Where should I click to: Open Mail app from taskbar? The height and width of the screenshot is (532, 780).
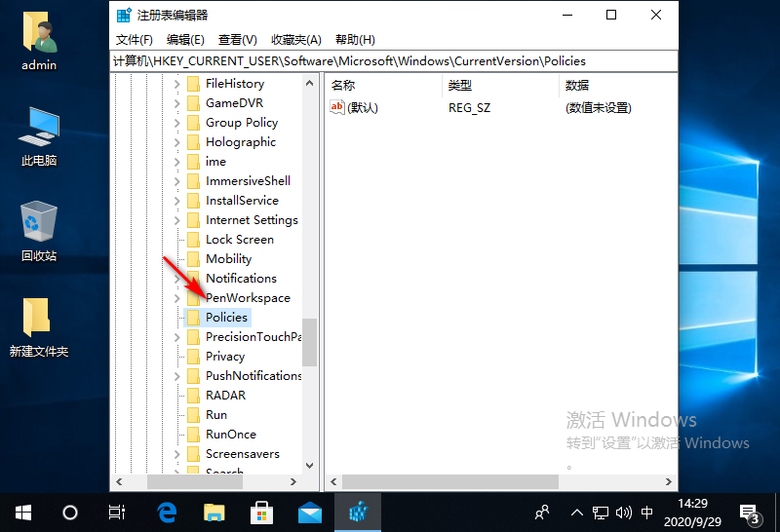(x=309, y=513)
